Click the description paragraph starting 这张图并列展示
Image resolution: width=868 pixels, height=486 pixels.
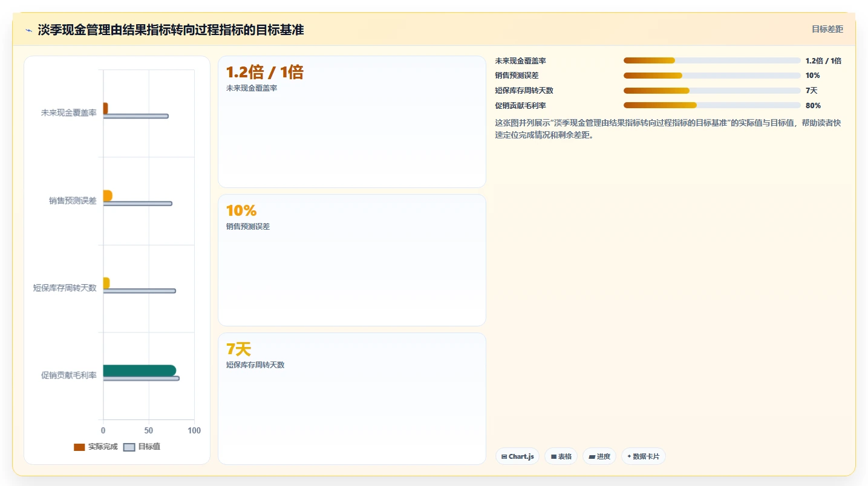click(668, 129)
